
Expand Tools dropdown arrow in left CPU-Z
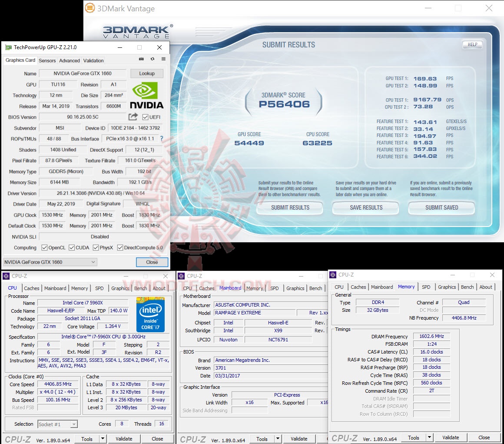point(103,438)
